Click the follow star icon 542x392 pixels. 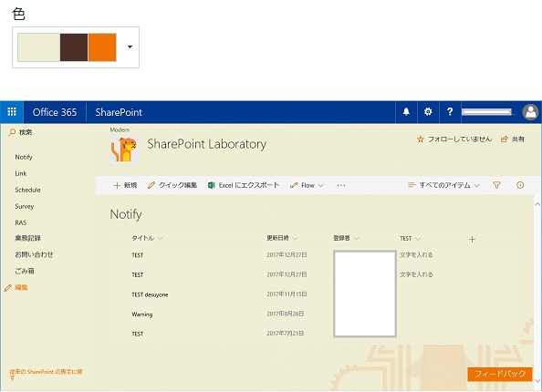421,139
